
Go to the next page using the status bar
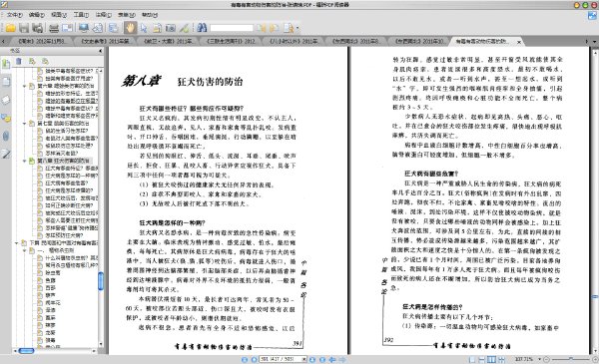pyautogui.click(x=312, y=359)
